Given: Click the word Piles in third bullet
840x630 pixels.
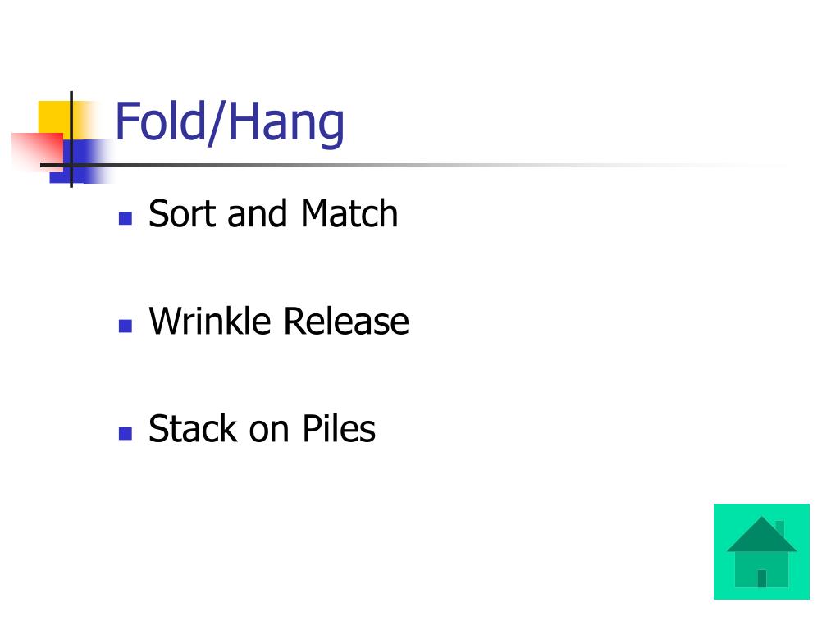Looking at the screenshot, I should [x=339, y=428].
